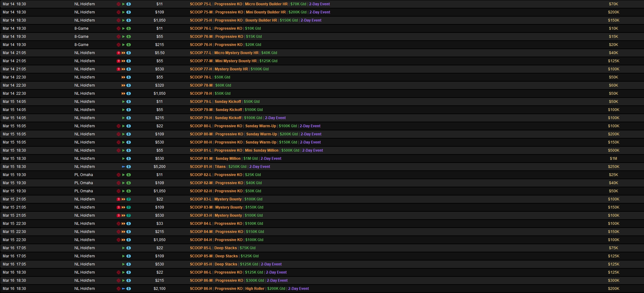
Task: Click the mystery bounty icon on SCOOP 83-L
Action: pos(119,199)
